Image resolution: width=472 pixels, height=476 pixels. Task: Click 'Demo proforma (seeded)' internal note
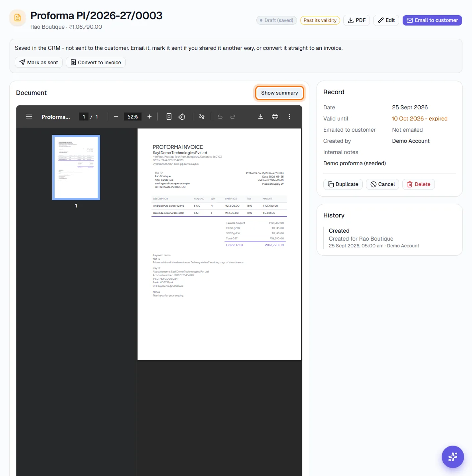pyautogui.click(x=354, y=163)
